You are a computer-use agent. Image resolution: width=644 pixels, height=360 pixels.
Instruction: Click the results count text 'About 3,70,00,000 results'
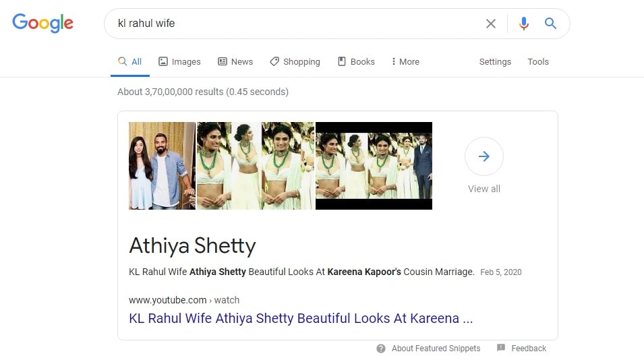pos(171,92)
